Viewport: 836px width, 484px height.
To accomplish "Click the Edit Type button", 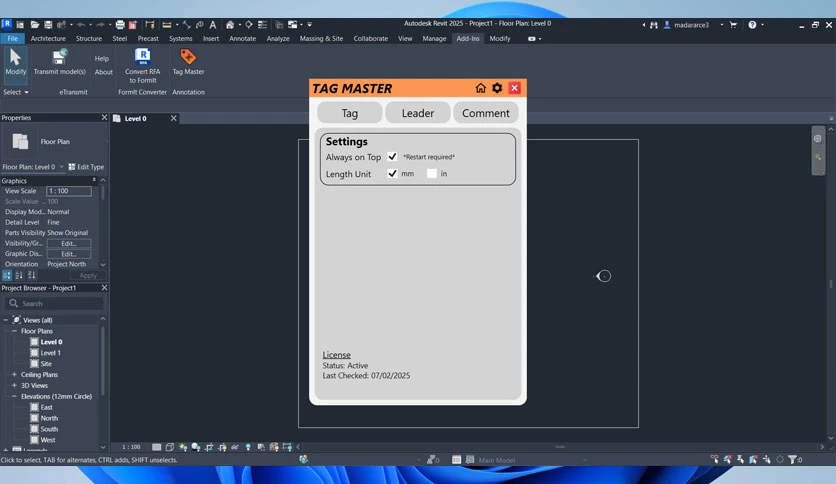I will pyautogui.click(x=86, y=167).
